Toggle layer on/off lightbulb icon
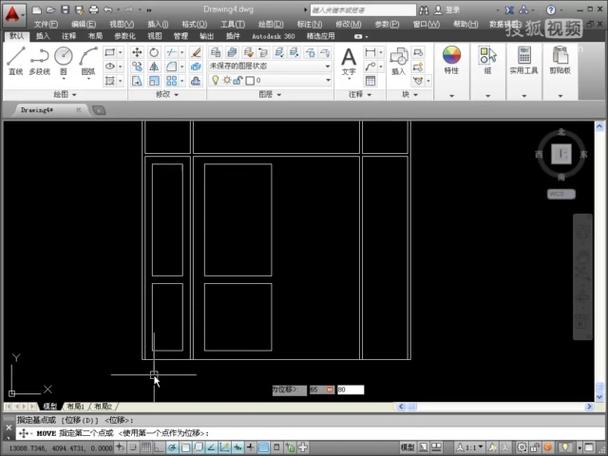 coord(215,81)
